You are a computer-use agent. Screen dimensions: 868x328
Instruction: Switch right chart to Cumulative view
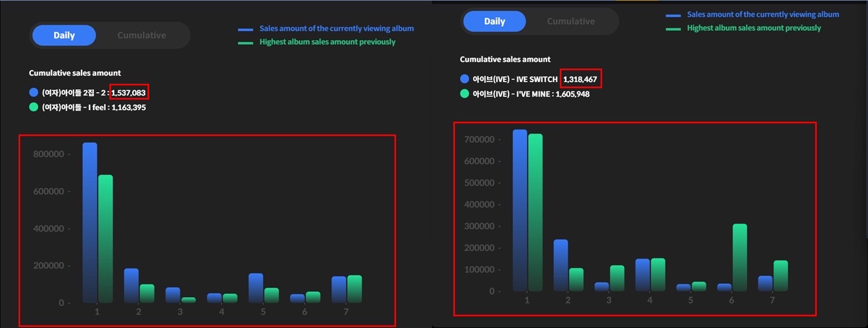[571, 22]
